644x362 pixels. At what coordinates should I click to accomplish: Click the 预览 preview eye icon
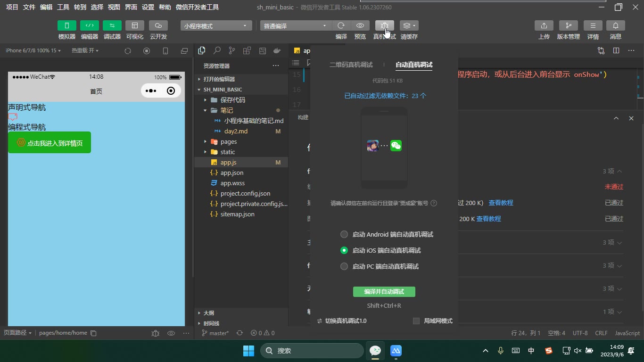tap(360, 25)
